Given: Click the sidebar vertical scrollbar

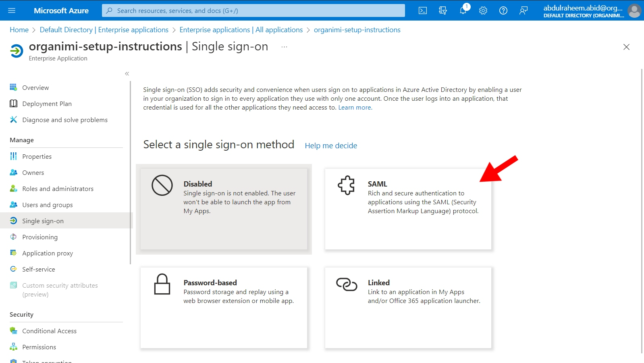Looking at the screenshot, I should pyautogui.click(x=131, y=172).
